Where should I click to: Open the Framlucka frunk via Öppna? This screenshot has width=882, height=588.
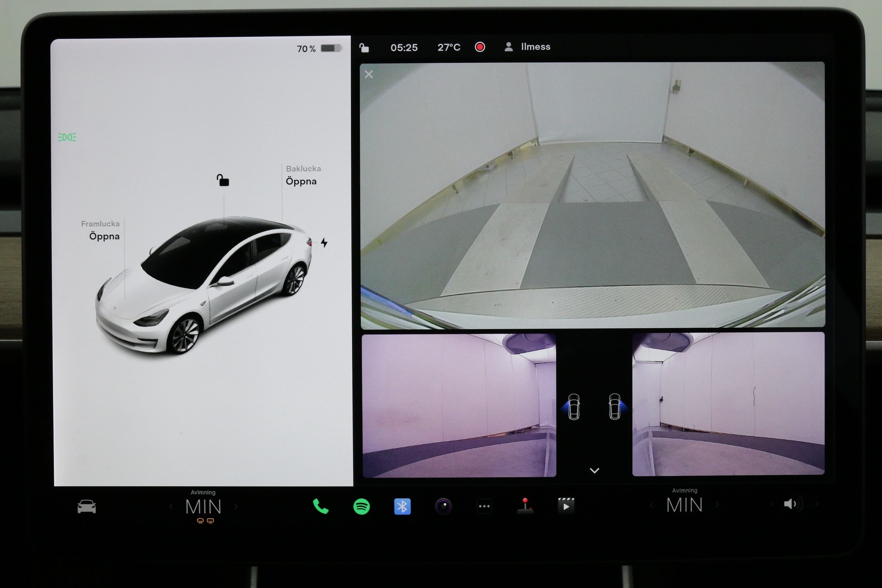coord(105,236)
